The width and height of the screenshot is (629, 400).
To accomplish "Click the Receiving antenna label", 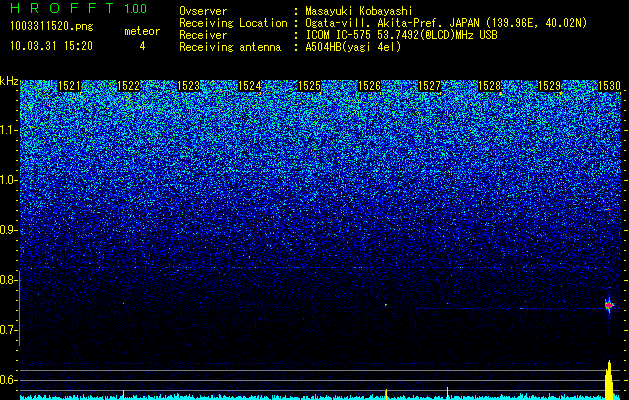I will 230,47.
